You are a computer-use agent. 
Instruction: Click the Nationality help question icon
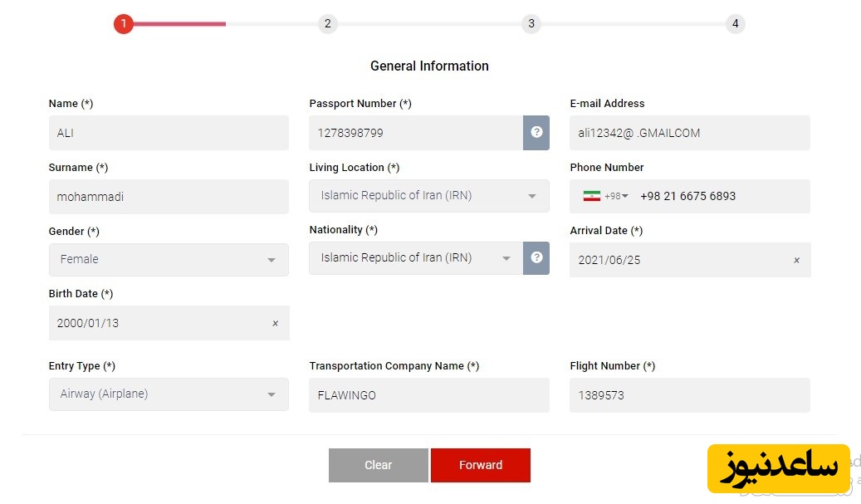(x=536, y=258)
